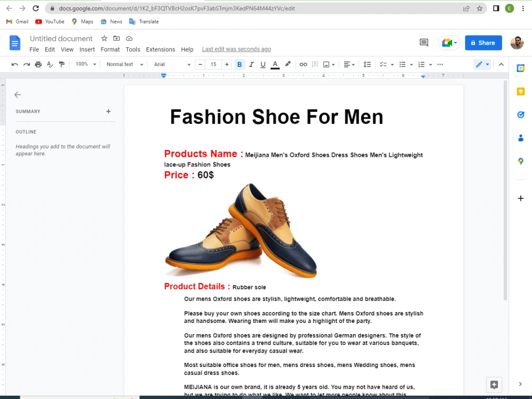Viewport: 532px width, 399px height.
Task: Expand the Checklist dropdown arrow
Action: coord(392,64)
